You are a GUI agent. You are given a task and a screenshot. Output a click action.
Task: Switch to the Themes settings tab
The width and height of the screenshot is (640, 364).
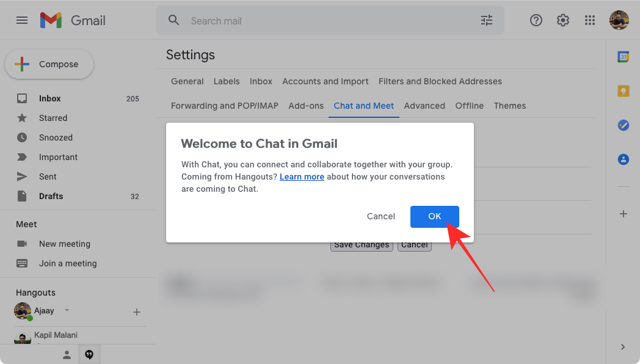pos(510,106)
